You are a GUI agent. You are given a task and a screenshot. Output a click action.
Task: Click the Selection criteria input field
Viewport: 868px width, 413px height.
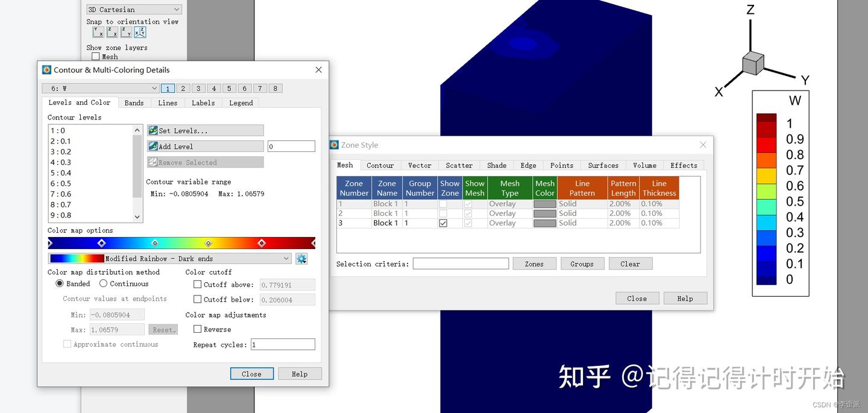460,263
